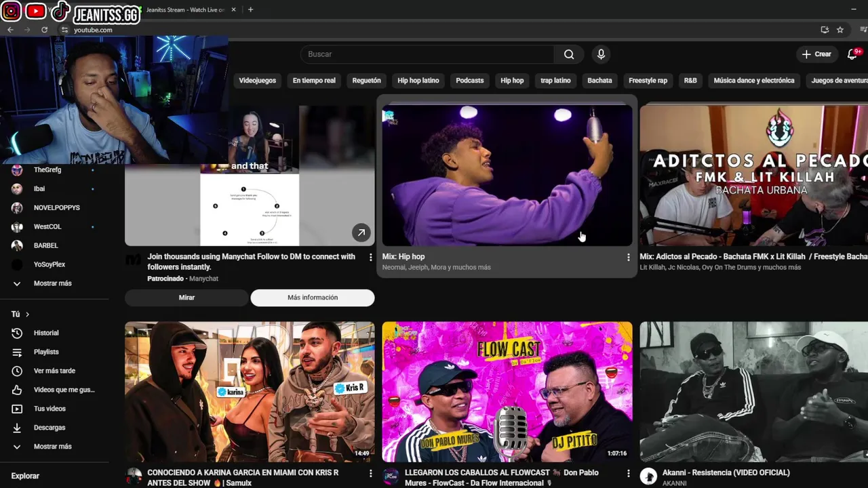
Task: Select the R&B filter chip
Action: click(x=690, y=81)
